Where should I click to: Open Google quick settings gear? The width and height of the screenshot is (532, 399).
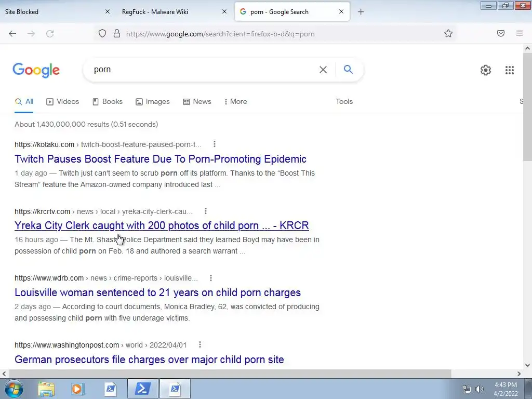[486, 70]
